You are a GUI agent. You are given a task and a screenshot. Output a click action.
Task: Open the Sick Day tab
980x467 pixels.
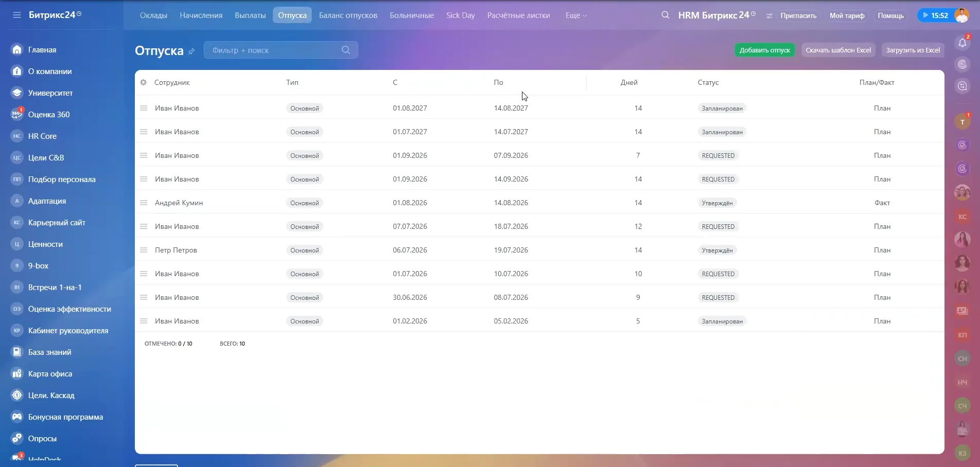[461, 15]
